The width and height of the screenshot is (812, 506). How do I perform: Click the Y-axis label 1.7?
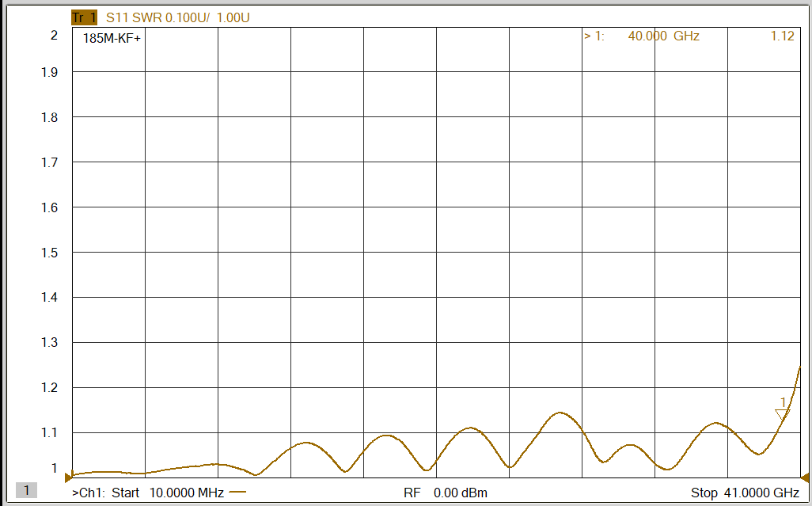point(49,162)
